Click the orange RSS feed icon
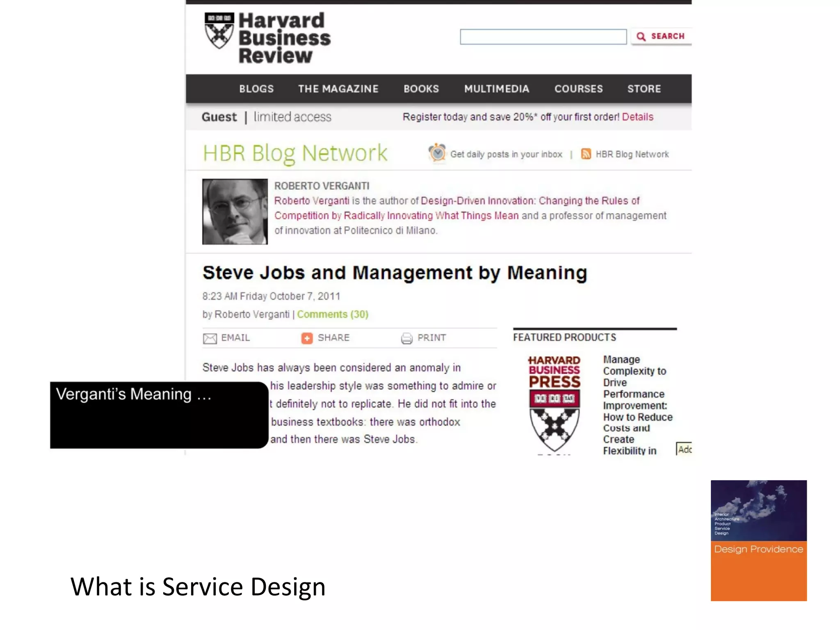Viewport: 840px width, 630px height. click(586, 154)
